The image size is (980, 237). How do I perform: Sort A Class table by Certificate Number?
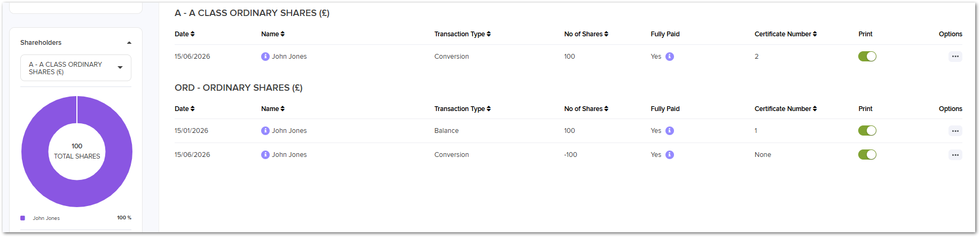[786, 34]
